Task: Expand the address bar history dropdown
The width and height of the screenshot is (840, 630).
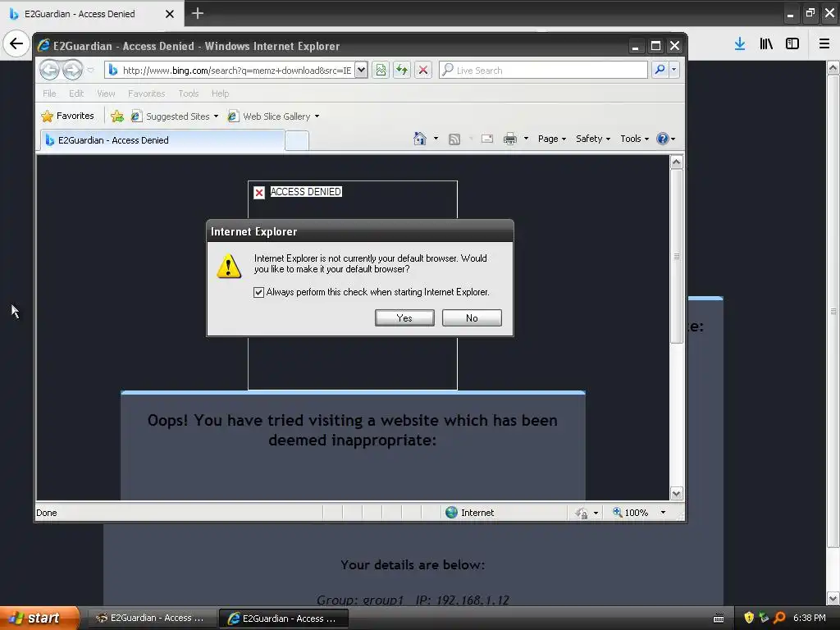Action: pyautogui.click(x=361, y=71)
